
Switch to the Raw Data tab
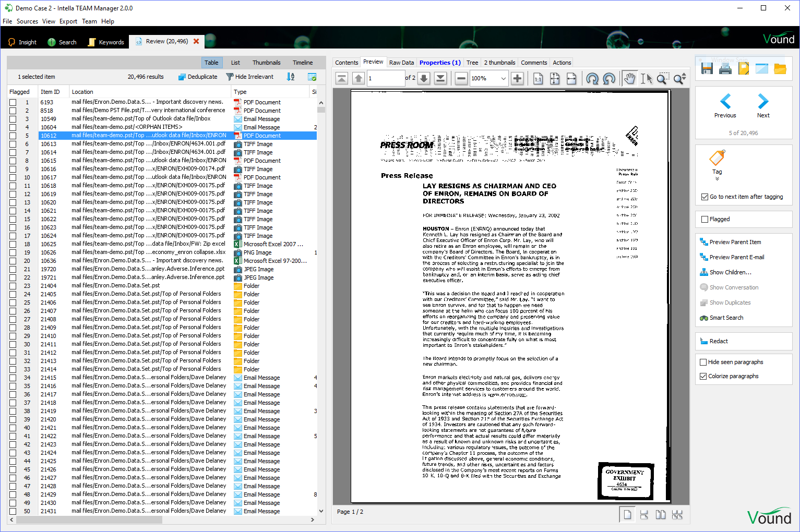pos(401,63)
